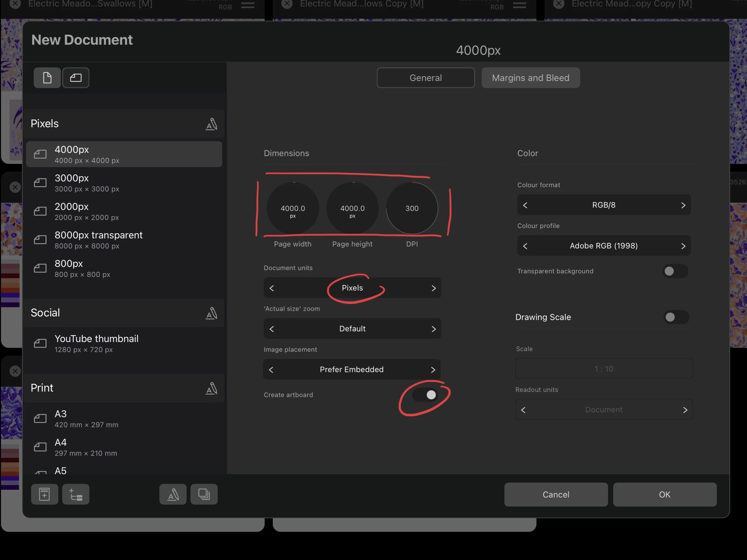Click previous arrow on Adobe RGB (1998) profile

[525, 246]
